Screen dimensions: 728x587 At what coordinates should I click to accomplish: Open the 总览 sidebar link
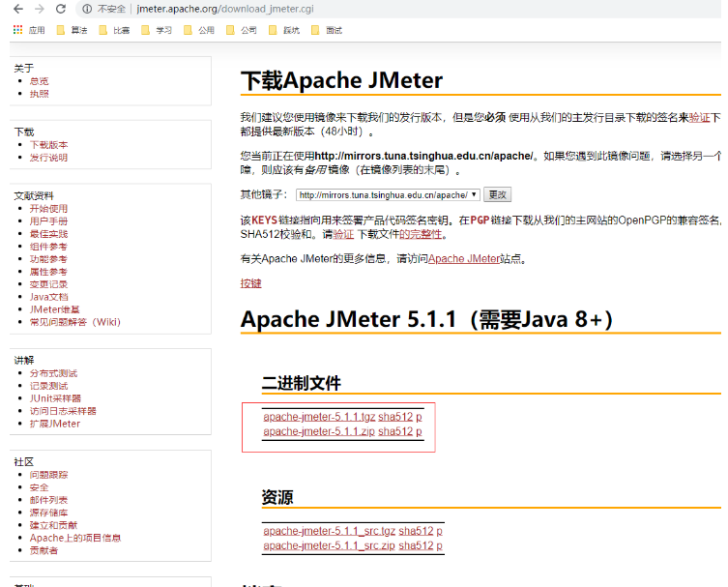pyautogui.click(x=39, y=81)
